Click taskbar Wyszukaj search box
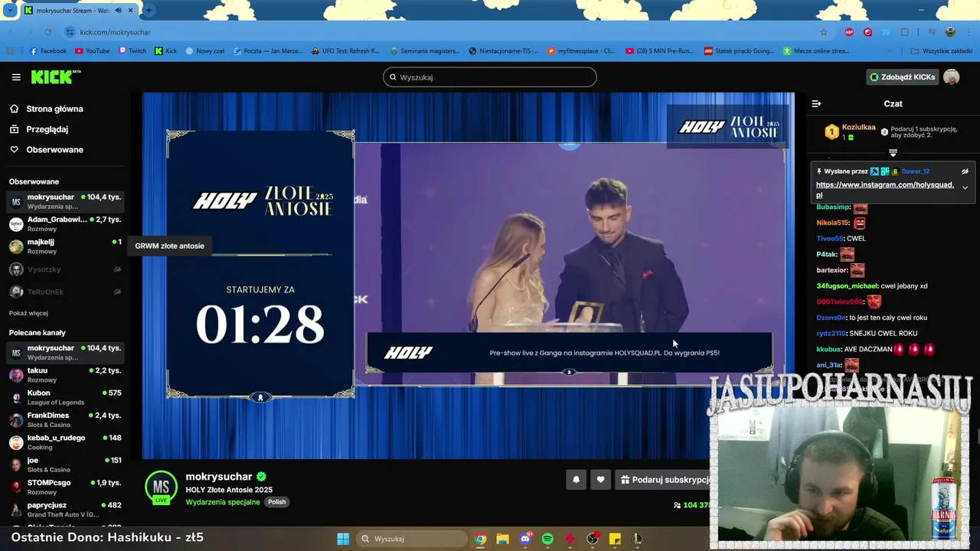 click(x=410, y=539)
